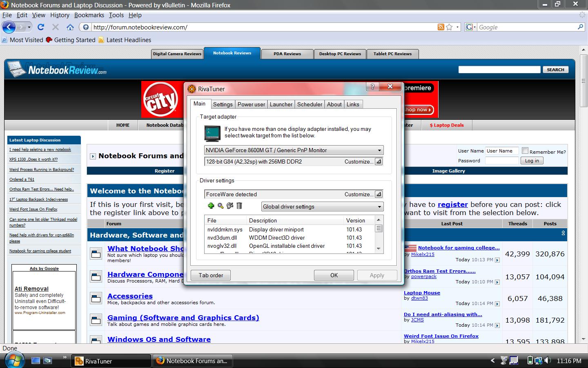The width and height of the screenshot is (588, 368).
Task: Click the driver list scroll down arrow
Action: [x=379, y=249]
